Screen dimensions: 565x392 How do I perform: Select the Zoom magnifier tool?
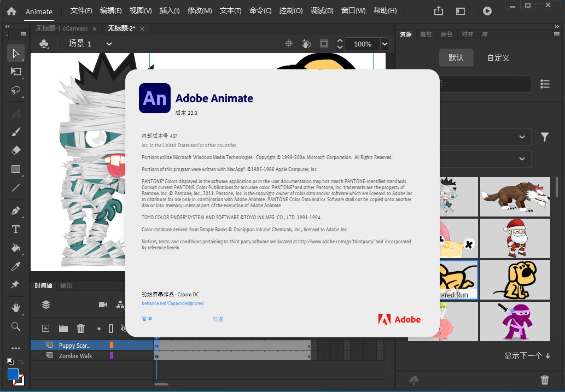click(x=16, y=326)
